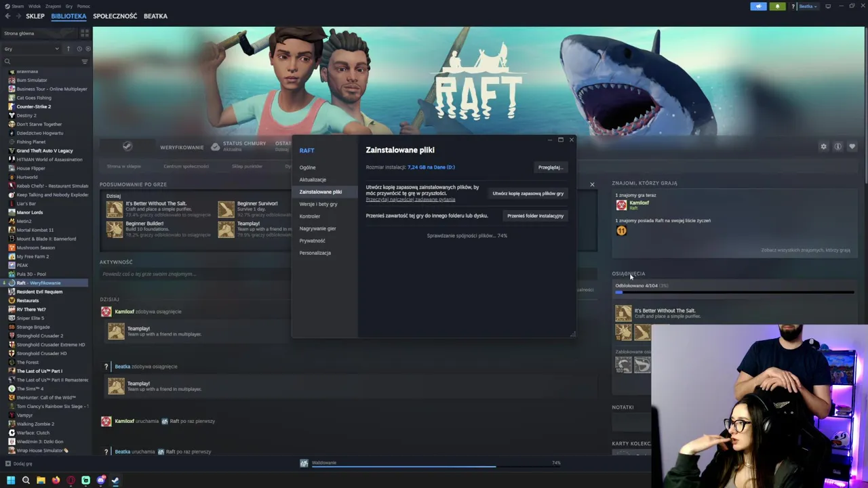Screen dimensions: 868x488
Task: Open the Widok menu
Action: click(x=33, y=6)
